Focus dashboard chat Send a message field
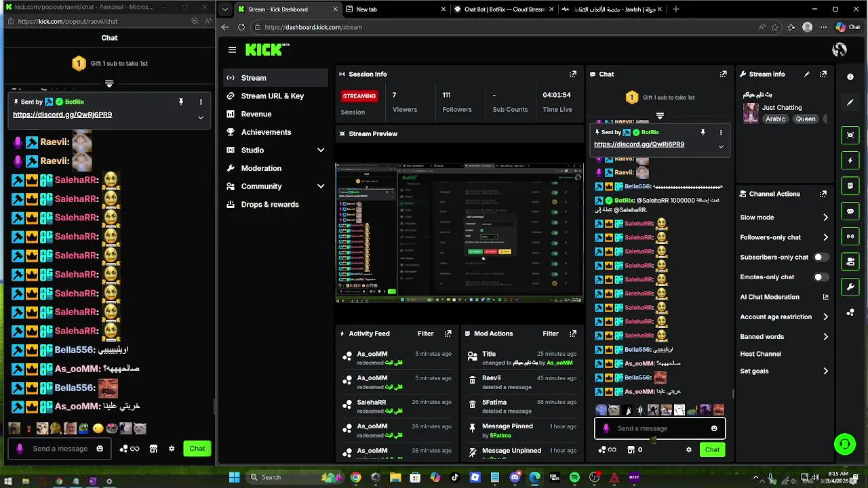This screenshot has width=868, height=488. coord(659,428)
